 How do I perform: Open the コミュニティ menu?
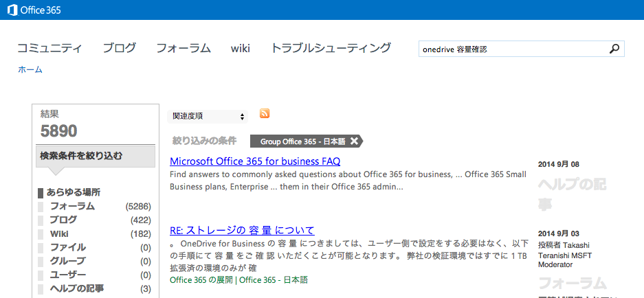49,48
